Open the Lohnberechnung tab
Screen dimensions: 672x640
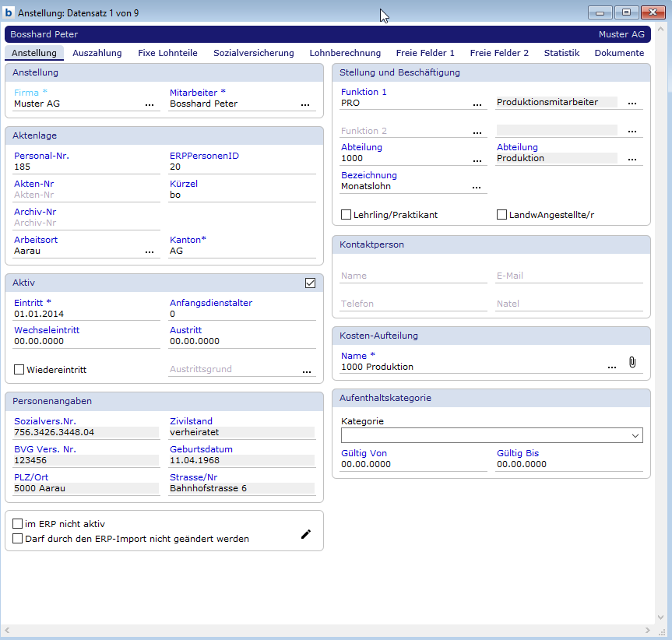click(x=345, y=53)
